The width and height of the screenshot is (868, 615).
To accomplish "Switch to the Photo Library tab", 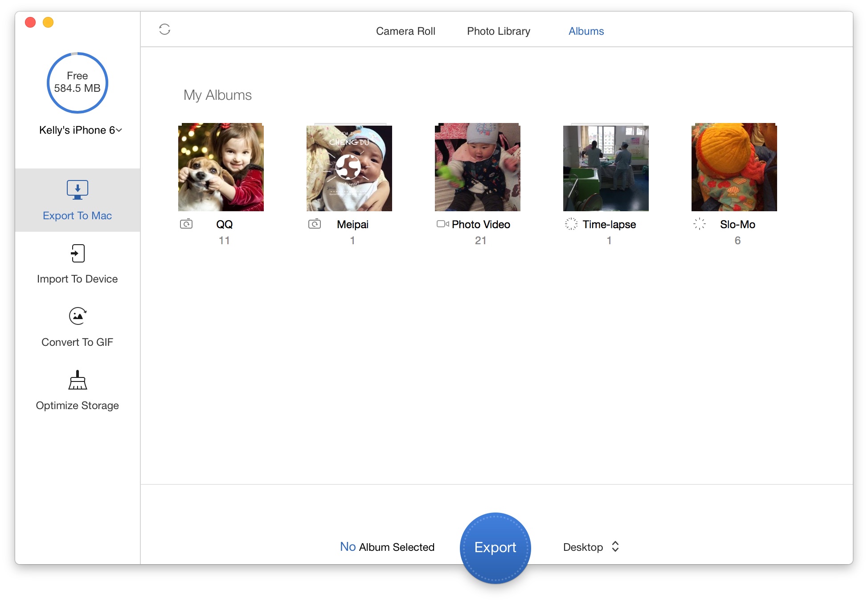I will pyautogui.click(x=499, y=31).
